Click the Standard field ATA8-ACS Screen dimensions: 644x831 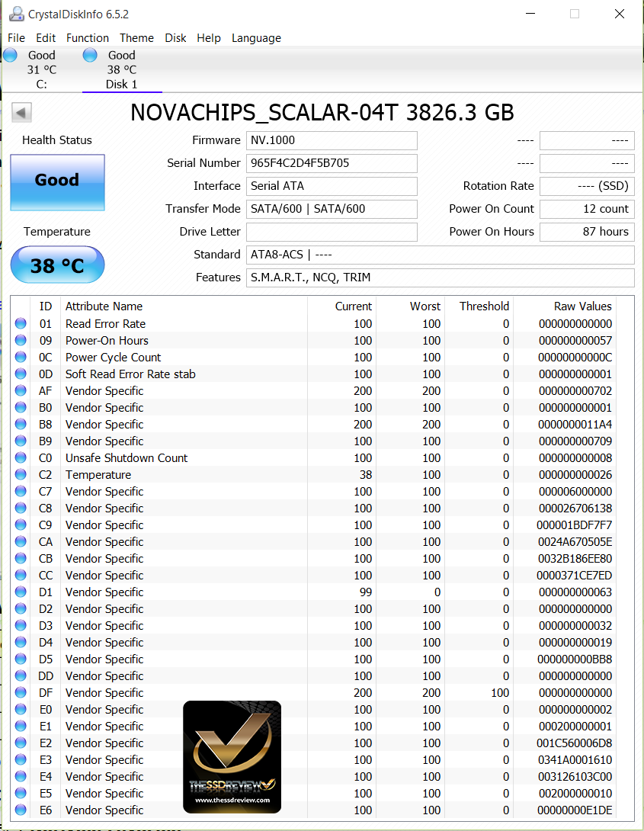tap(440, 255)
